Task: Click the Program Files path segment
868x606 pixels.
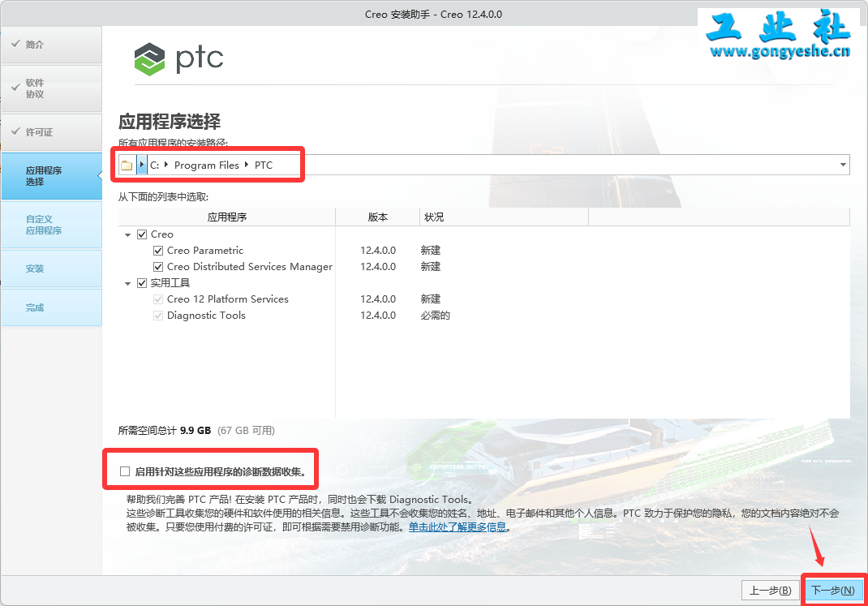Action: pos(207,165)
